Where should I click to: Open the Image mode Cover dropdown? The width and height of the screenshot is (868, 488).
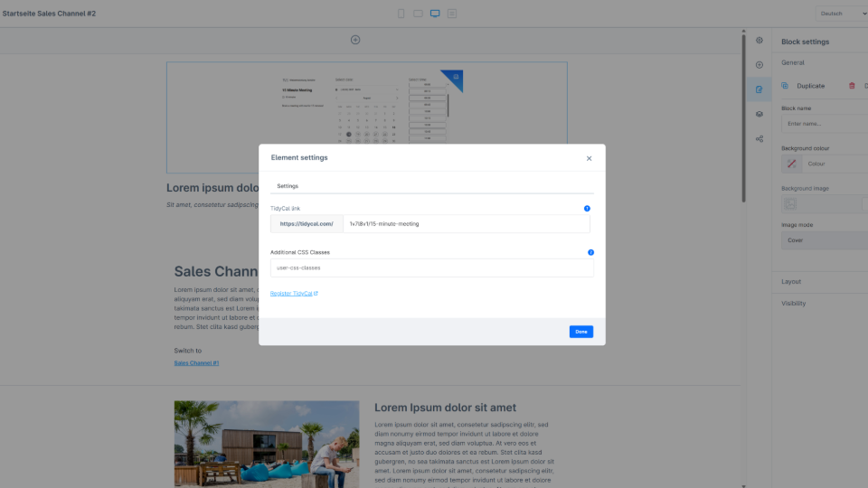(x=823, y=240)
